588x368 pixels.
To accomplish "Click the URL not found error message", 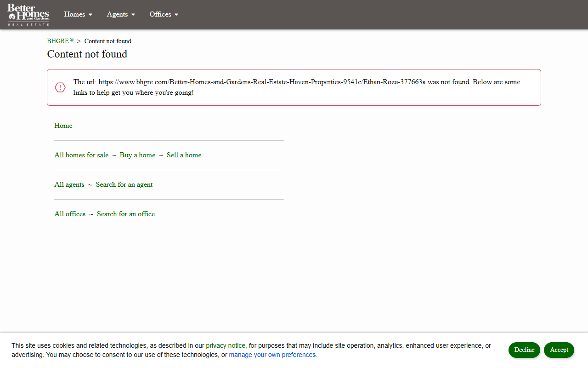I will [x=294, y=87].
